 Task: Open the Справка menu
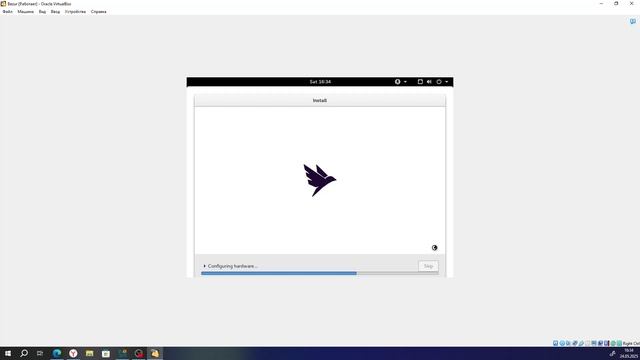98,12
